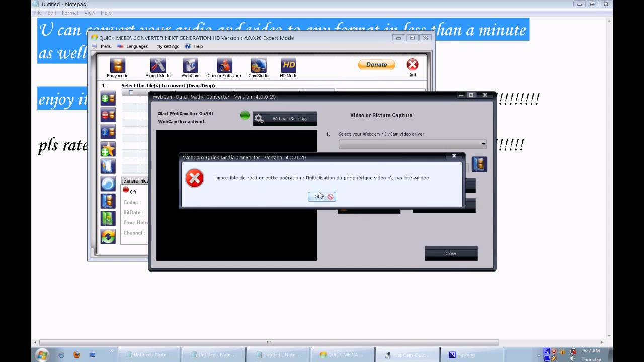Image resolution: width=644 pixels, height=362 pixels.
Task: Click the star with plus favorites icon
Action: click(x=108, y=149)
